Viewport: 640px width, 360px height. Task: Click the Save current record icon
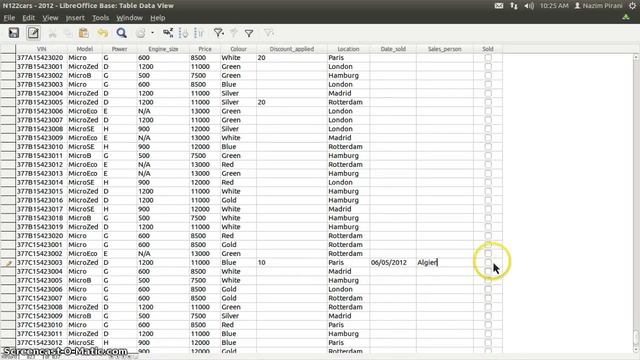pos(14,33)
